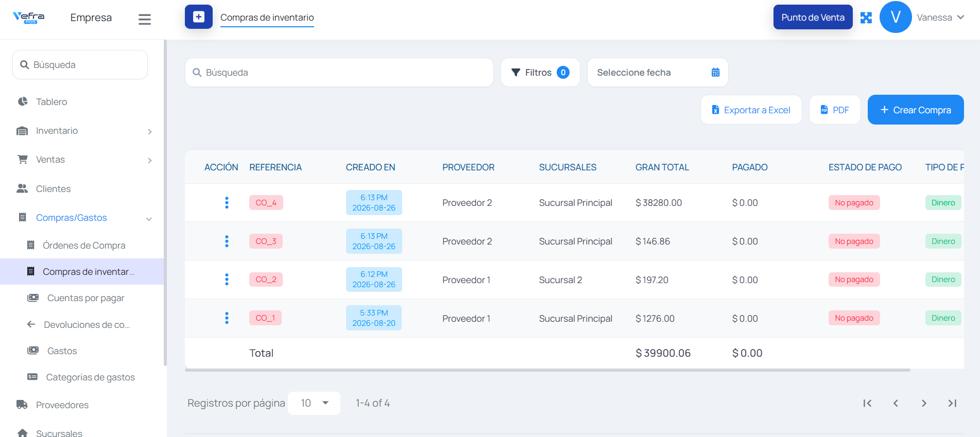980x437 pixels.
Task: Open Devoluciones de compra item
Action: pyautogui.click(x=87, y=325)
